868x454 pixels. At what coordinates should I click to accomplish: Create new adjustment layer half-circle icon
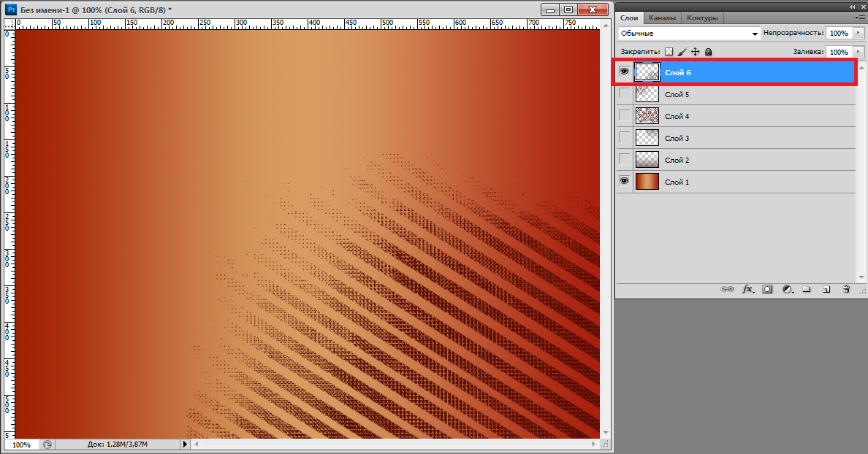coord(788,289)
